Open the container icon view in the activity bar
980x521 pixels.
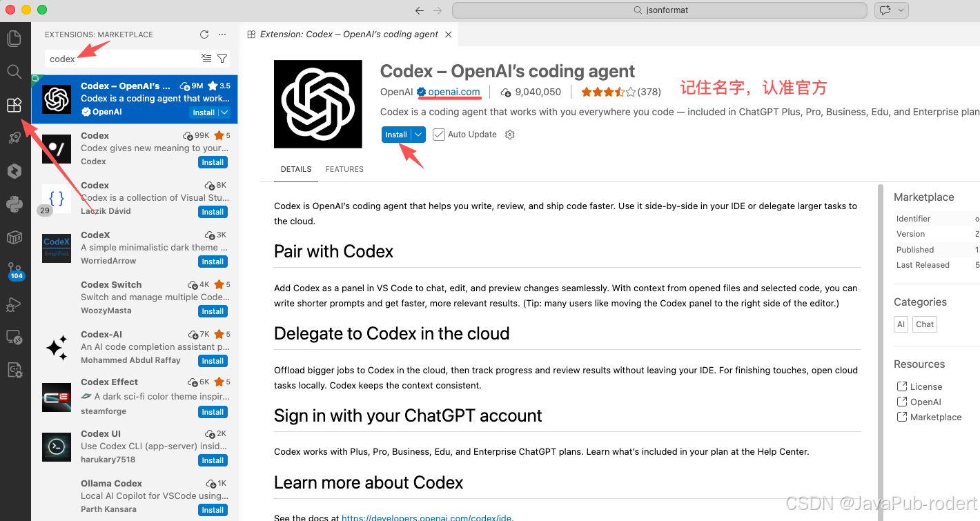pyautogui.click(x=14, y=238)
